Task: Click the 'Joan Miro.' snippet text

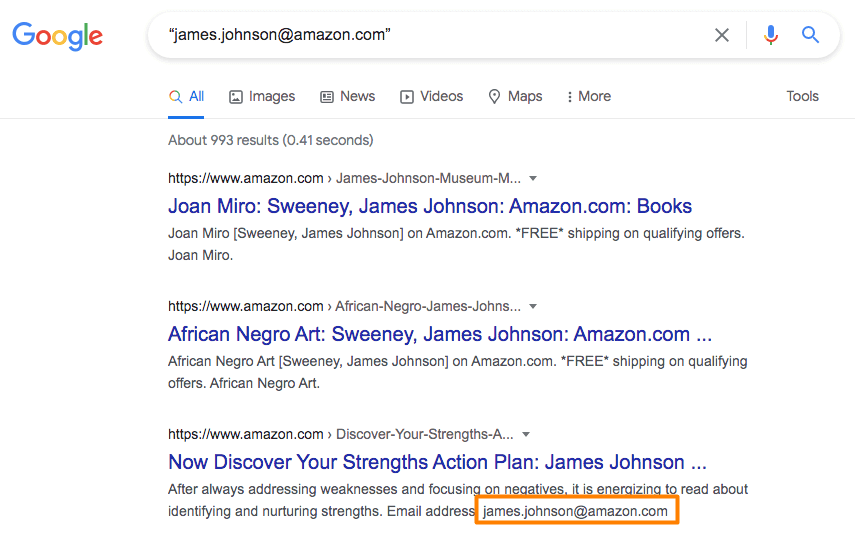Action: click(x=201, y=255)
